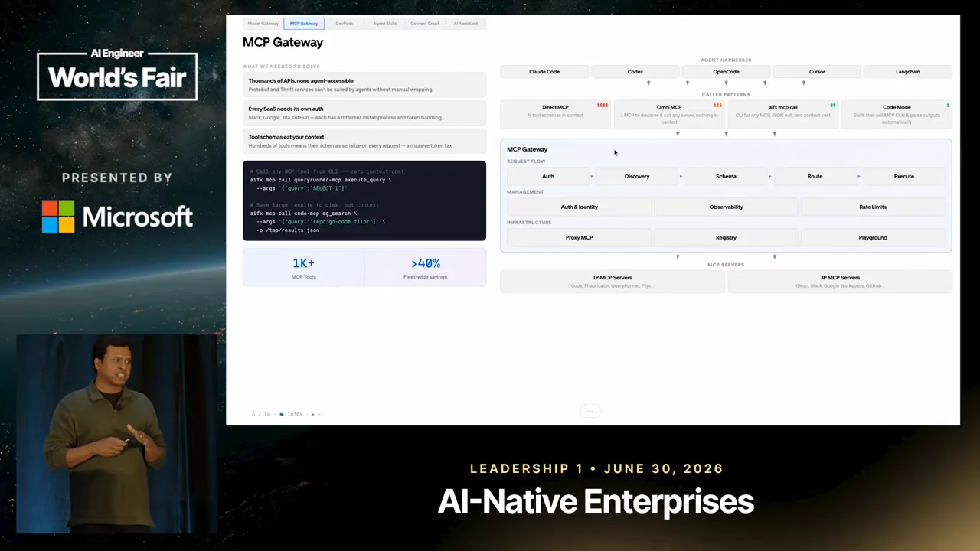Open the AI Assistant tab
The height and width of the screenshot is (551, 980).
click(x=465, y=24)
